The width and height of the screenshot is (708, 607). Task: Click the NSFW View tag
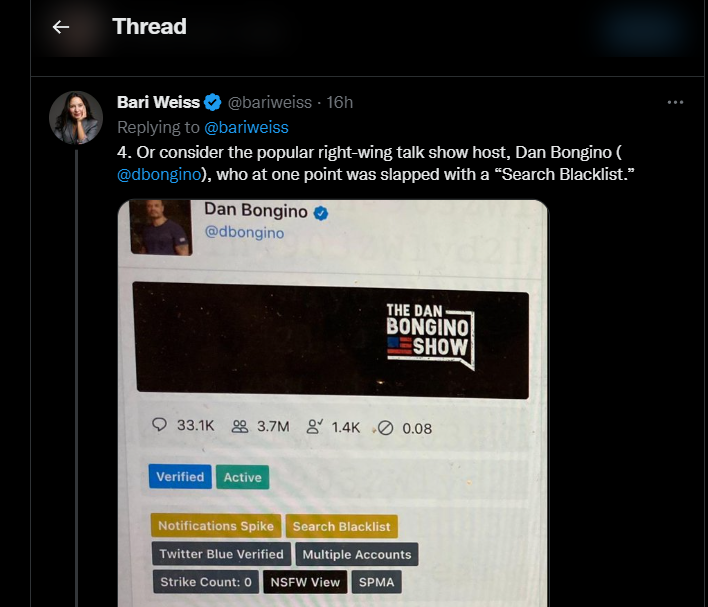305,582
